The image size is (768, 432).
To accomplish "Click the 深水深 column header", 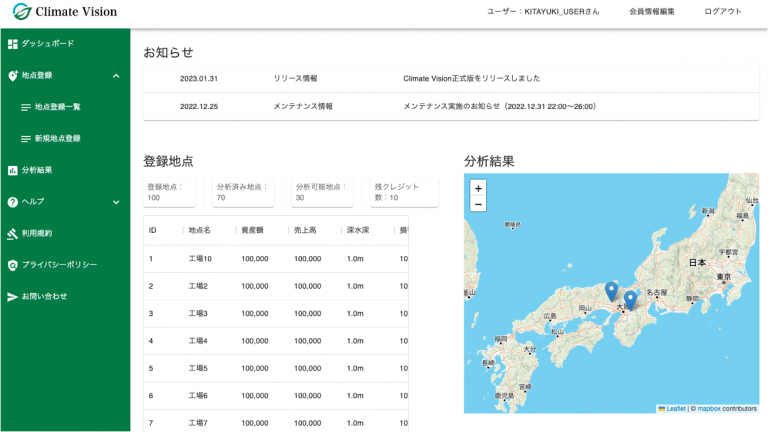I will [358, 230].
